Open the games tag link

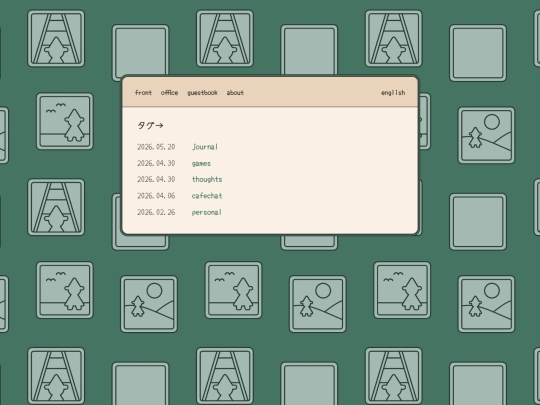coord(201,163)
